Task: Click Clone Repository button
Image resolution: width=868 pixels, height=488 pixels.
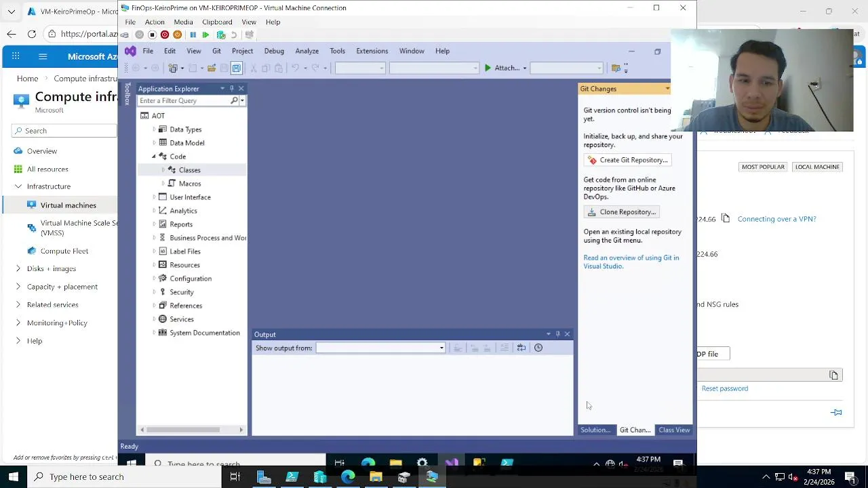Action: pos(622,212)
